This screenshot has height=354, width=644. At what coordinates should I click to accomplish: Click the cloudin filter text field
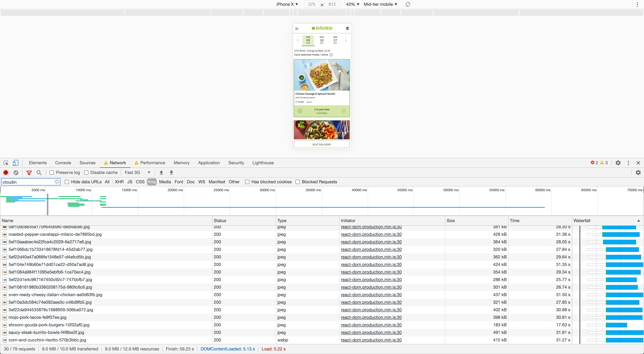27,182
